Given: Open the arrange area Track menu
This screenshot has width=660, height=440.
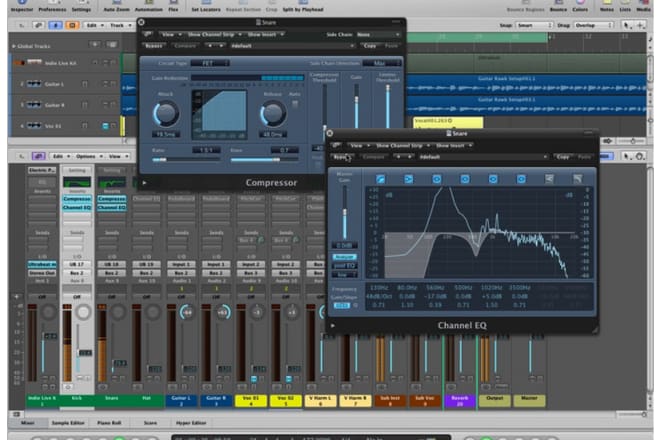Looking at the screenshot, I should (120, 25).
